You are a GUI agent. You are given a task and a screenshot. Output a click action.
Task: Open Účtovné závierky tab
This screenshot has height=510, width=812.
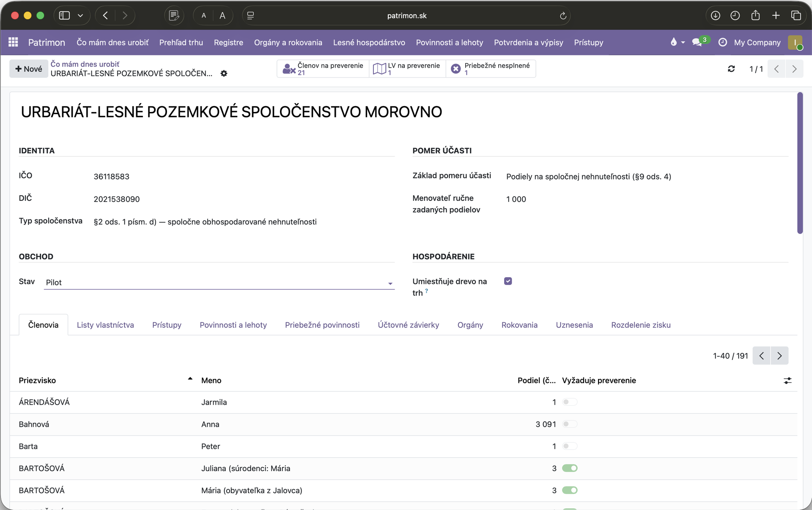409,325
